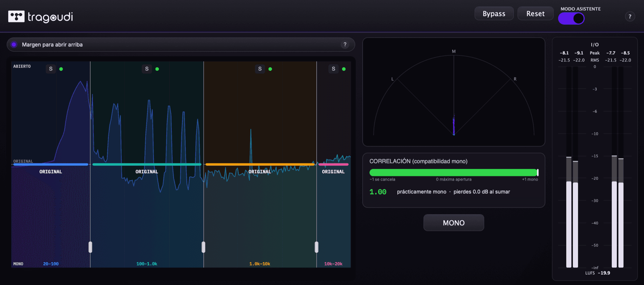Click the MODO ASISTENTE label
The width and height of the screenshot is (644, 285).
[x=580, y=9]
